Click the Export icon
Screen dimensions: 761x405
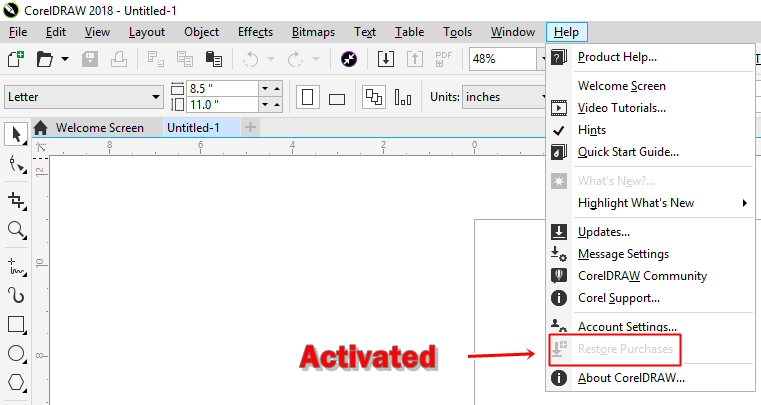click(414, 59)
